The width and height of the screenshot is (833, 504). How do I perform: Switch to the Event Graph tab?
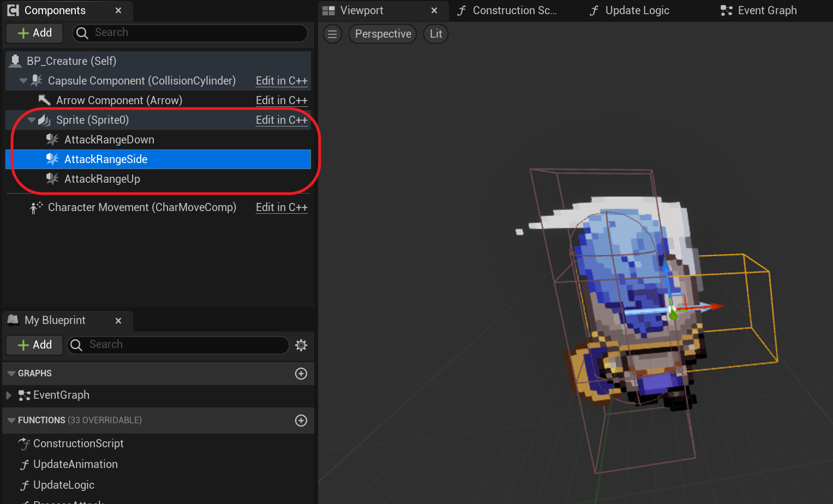click(x=759, y=10)
